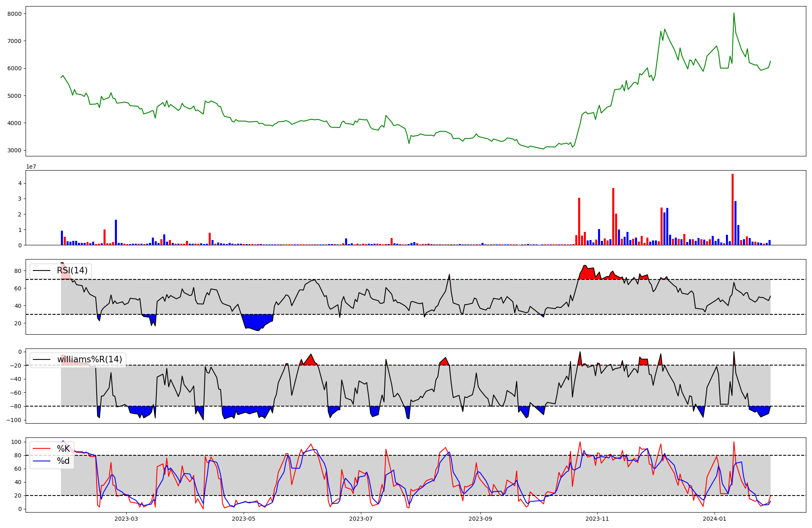Click the 2023-07 date axis label
The width and height of the screenshot is (812, 528).
pyautogui.click(x=361, y=519)
